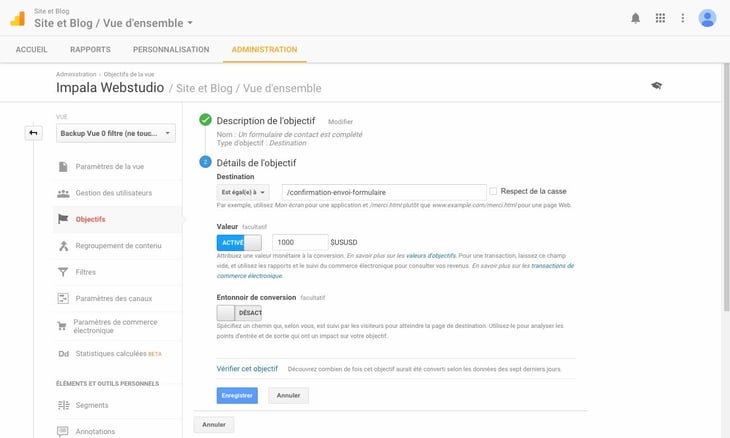Click the user account avatar

(707, 18)
